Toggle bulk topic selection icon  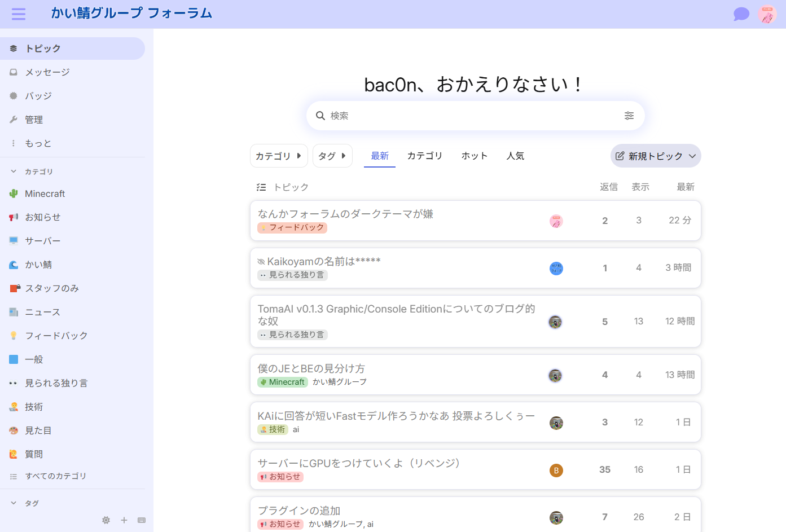tap(261, 187)
